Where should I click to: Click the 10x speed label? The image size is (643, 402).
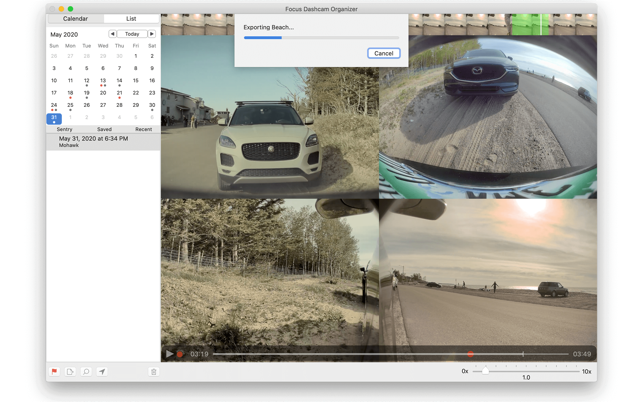586,371
